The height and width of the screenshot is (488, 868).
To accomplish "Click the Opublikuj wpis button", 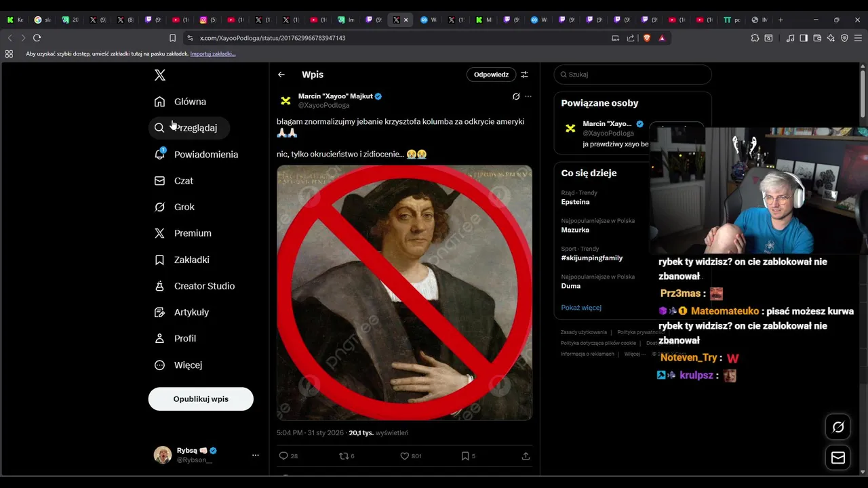I will tap(201, 399).
